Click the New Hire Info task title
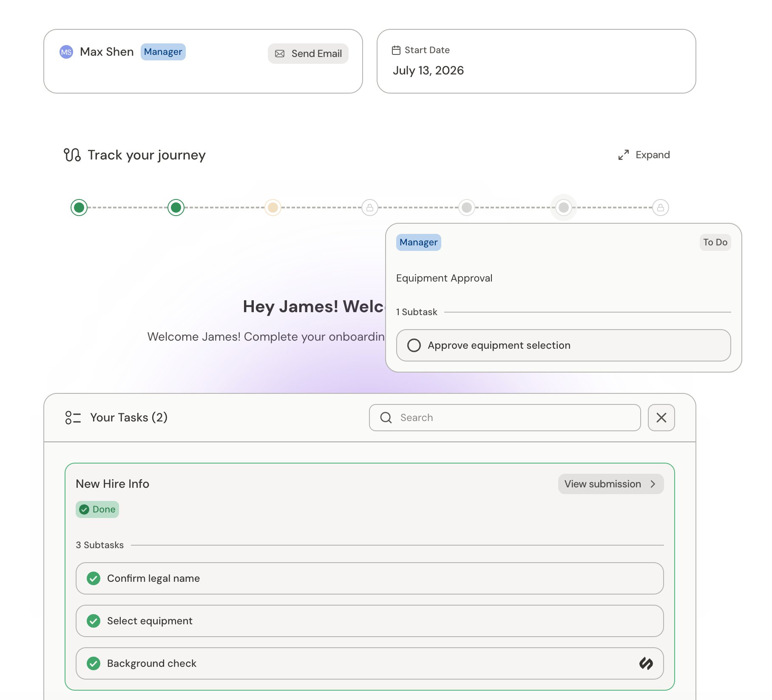Image resolution: width=772 pixels, height=700 pixels. click(x=113, y=484)
